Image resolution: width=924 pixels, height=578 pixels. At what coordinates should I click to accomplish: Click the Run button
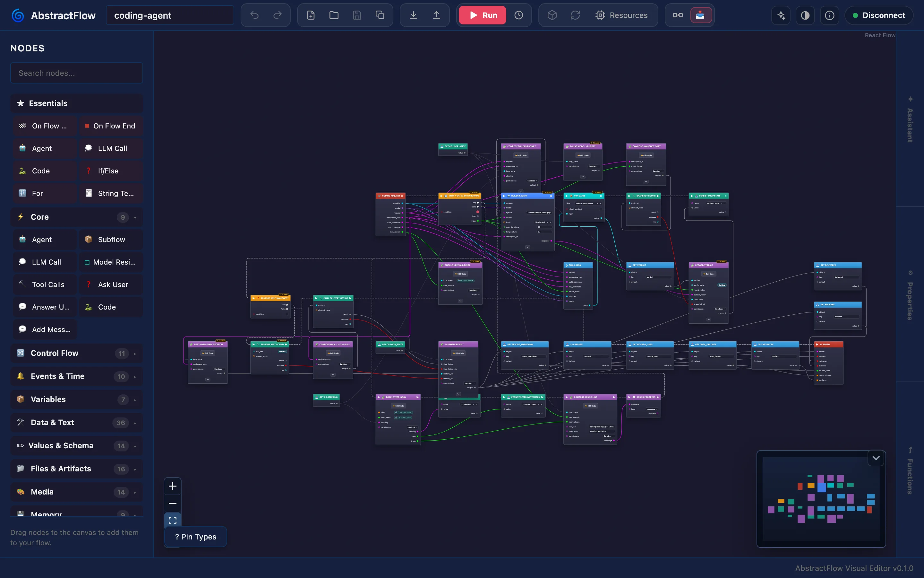point(483,15)
